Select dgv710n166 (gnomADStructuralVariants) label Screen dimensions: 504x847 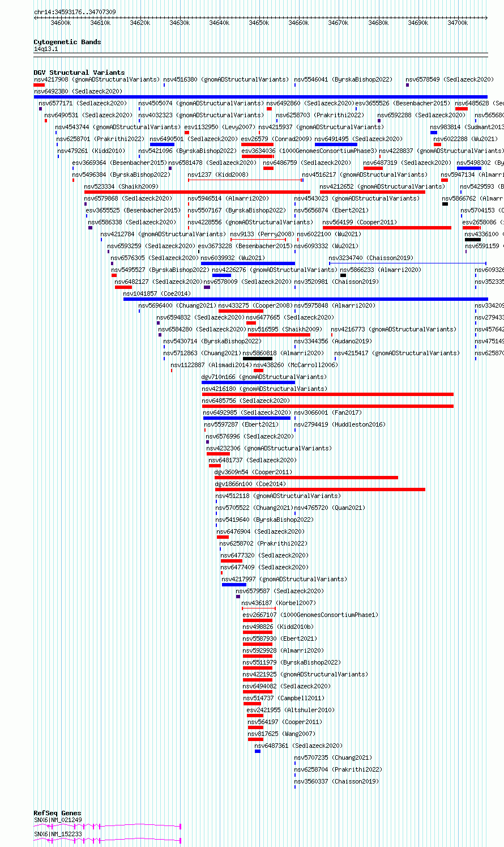(x=264, y=377)
